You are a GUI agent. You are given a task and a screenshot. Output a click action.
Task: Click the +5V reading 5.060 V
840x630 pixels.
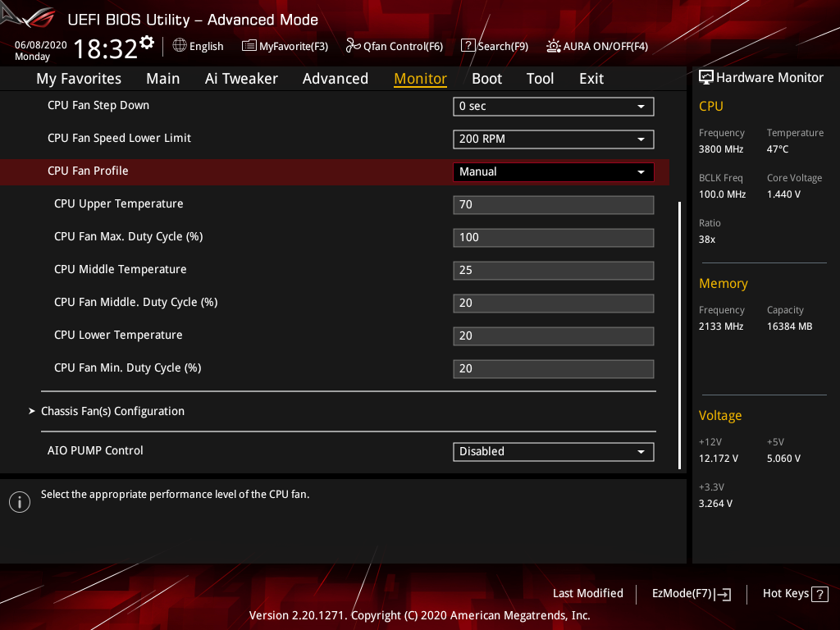pos(783,459)
